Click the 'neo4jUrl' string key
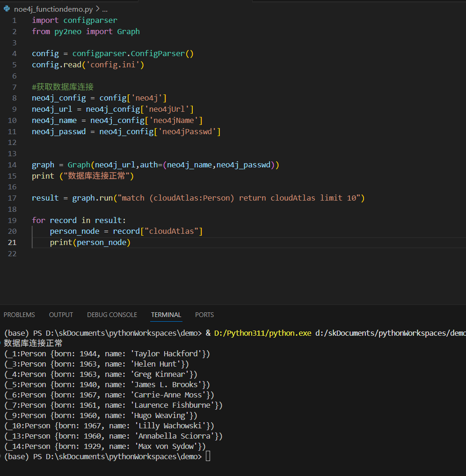 [167, 109]
